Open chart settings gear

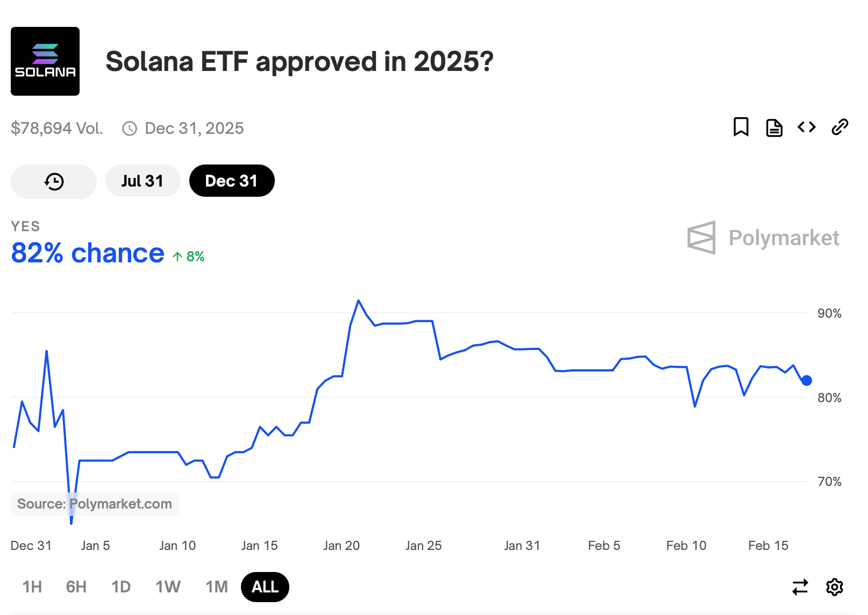[x=834, y=587]
